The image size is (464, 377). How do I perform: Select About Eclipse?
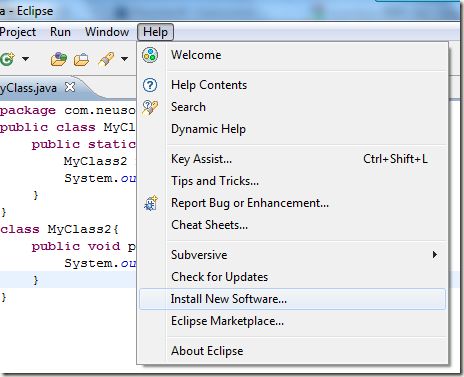(x=292, y=351)
